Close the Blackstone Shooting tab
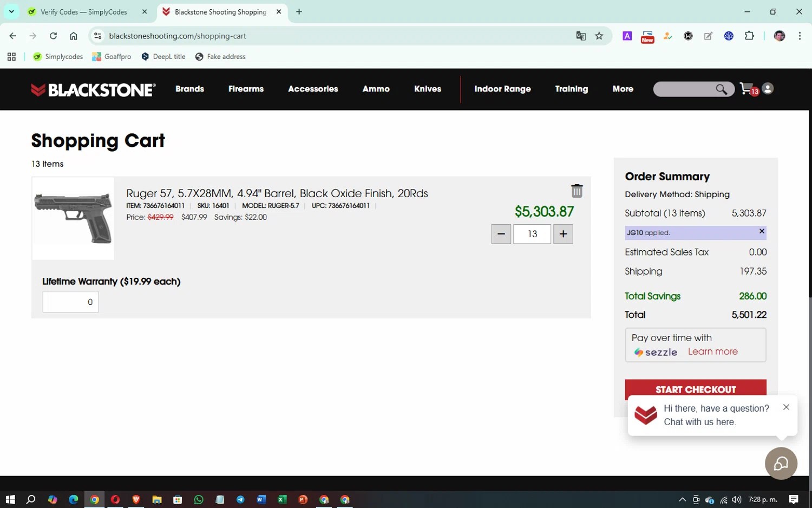This screenshot has width=812, height=508. pos(279,12)
